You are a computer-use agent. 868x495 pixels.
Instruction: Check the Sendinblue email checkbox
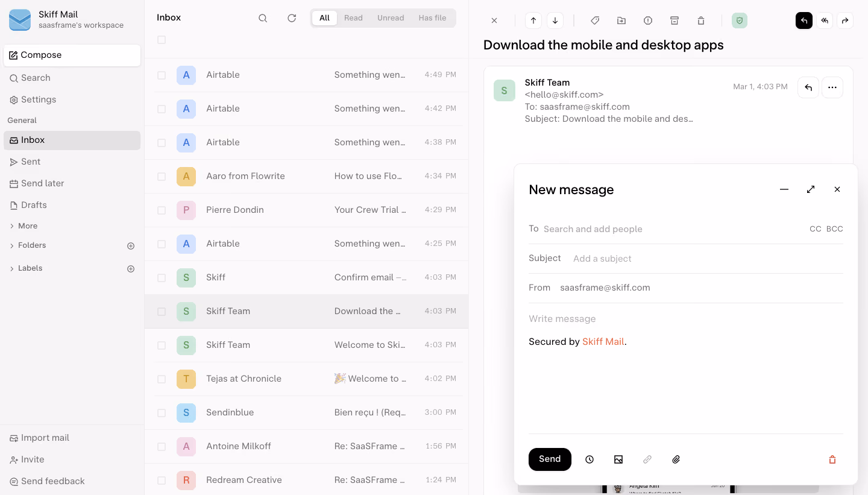[x=162, y=413]
